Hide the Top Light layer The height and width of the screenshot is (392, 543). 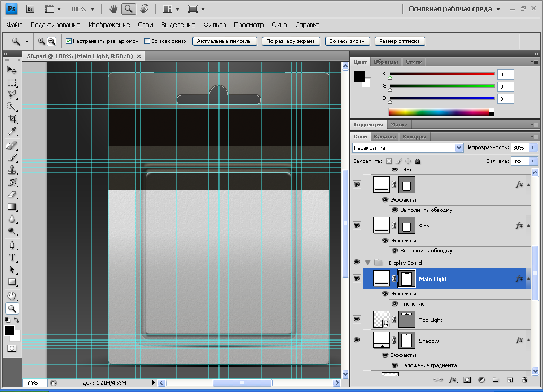357,319
